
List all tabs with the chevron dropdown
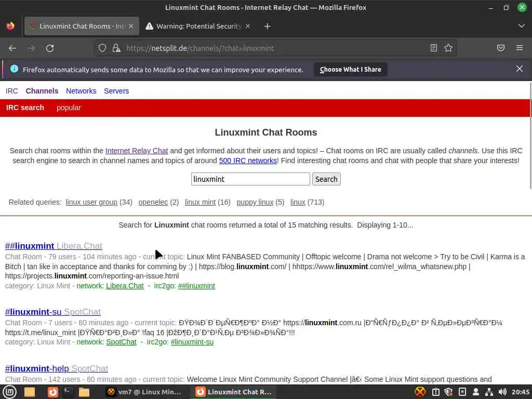point(522,26)
